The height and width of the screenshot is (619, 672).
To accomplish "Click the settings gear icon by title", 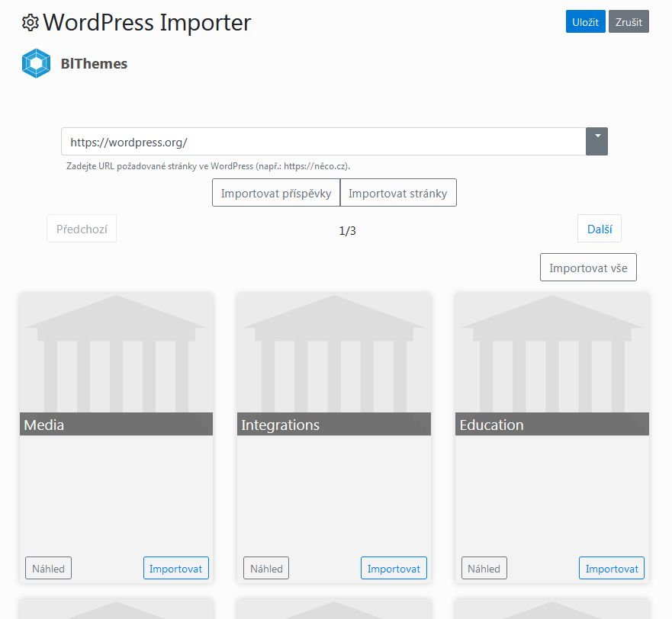I will (x=31, y=23).
